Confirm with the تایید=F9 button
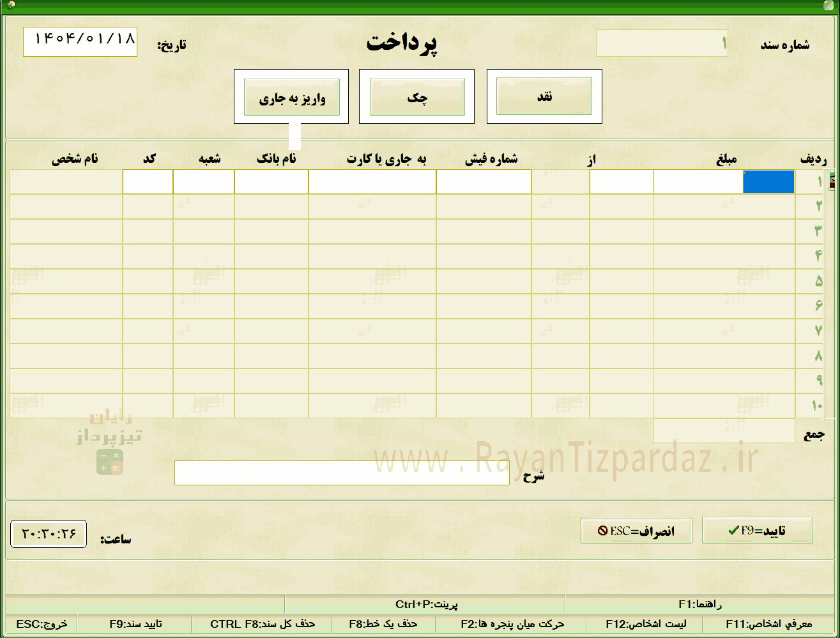 (758, 530)
